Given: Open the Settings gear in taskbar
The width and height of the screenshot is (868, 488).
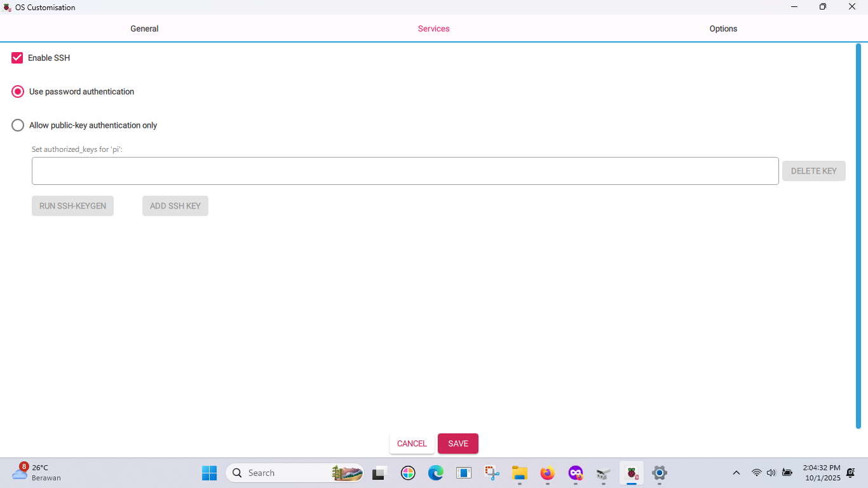Looking at the screenshot, I should tap(659, 473).
